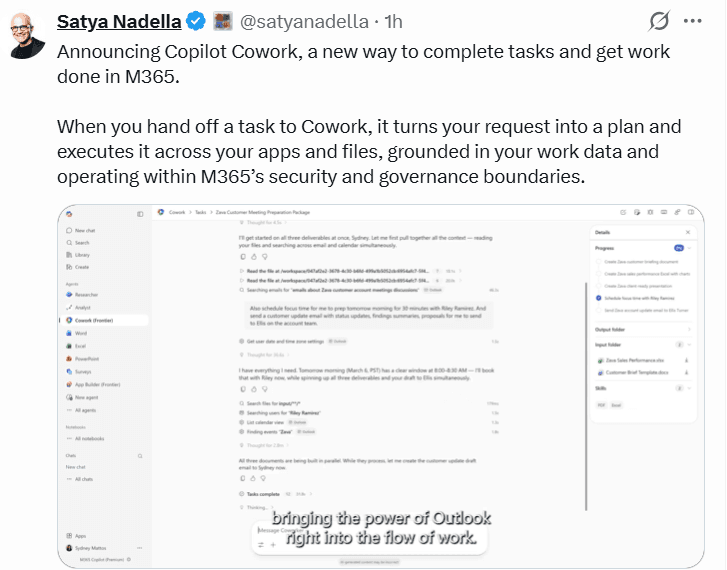Collapse the Copilot sidebar panel icon

(x=140, y=214)
